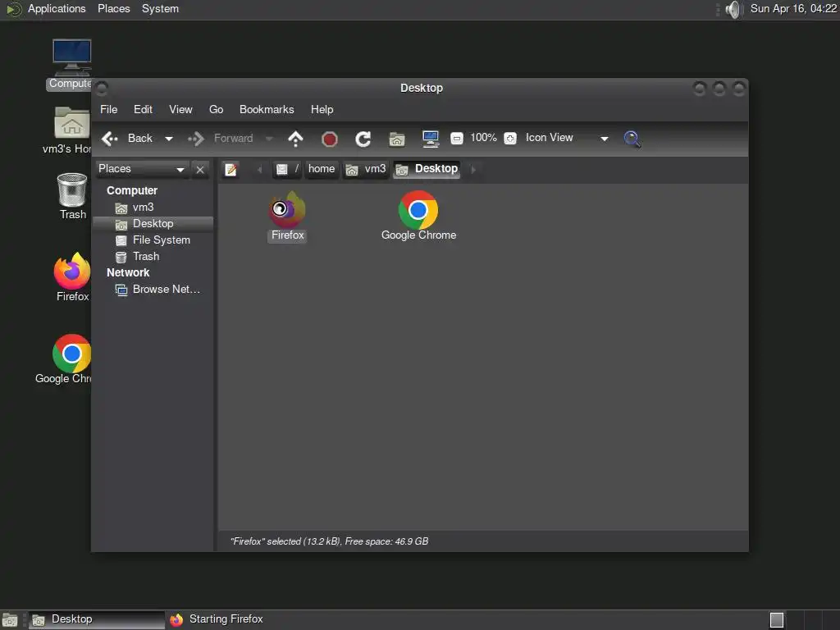
Task: Click the Computer icon on the desktop
Action: (x=71, y=64)
